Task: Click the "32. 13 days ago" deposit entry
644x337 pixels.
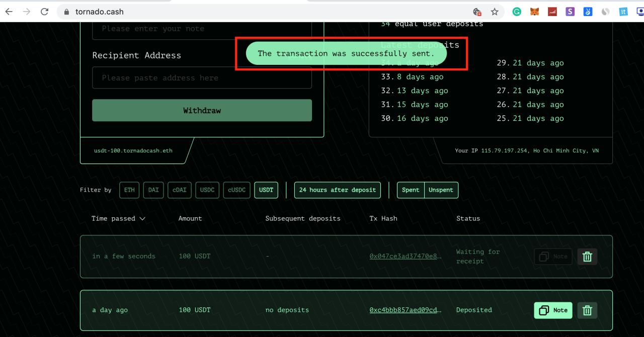Action: [414, 91]
